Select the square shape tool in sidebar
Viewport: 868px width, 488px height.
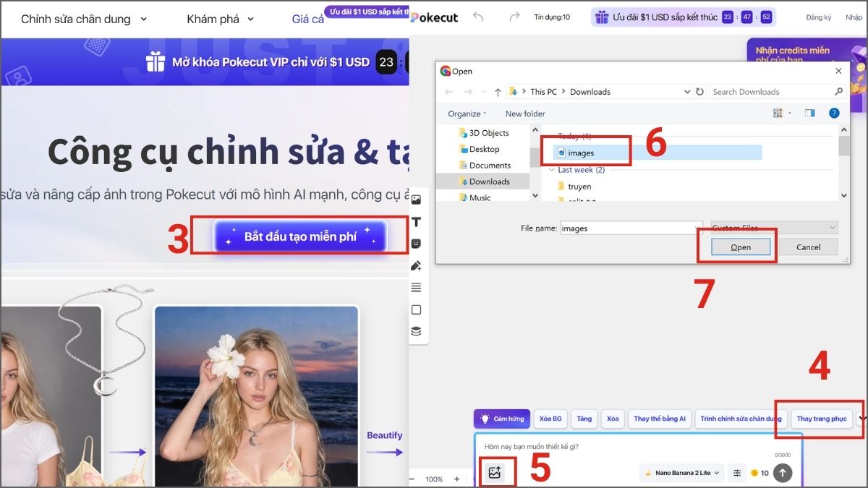point(416,309)
